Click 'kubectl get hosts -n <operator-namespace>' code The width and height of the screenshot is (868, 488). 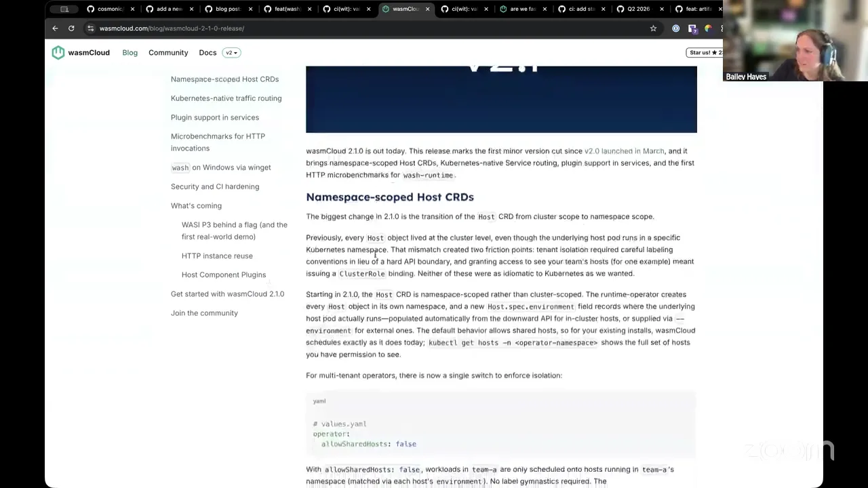pyautogui.click(x=513, y=343)
